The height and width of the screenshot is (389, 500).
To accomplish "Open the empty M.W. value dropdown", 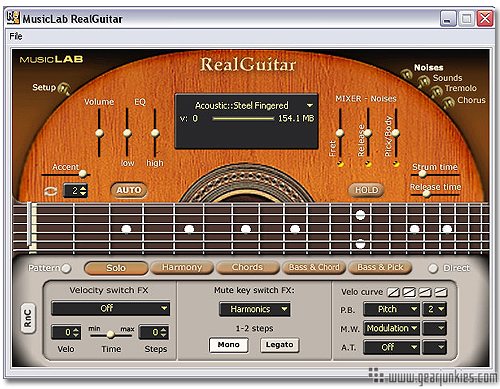I will [435, 328].
